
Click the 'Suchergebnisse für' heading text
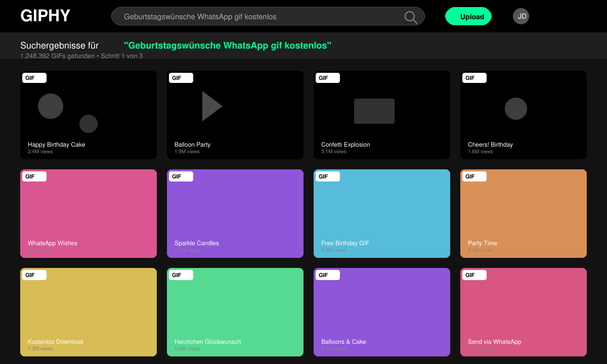coord(59,45)
